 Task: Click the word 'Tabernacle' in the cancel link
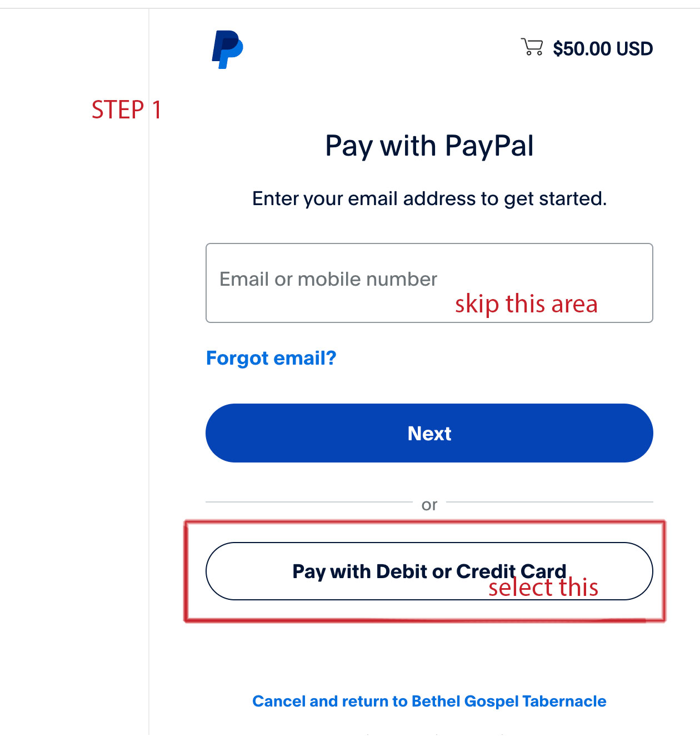coord(564,701)
